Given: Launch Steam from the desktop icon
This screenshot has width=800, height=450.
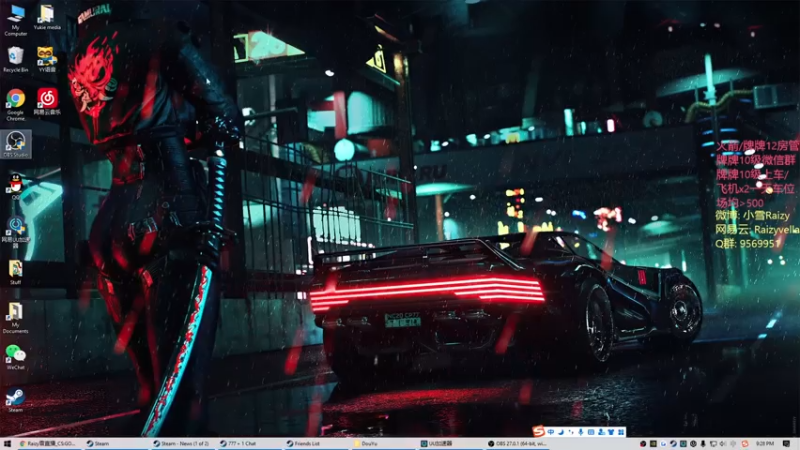Looking at the screenshot, I should coord(16,400).
